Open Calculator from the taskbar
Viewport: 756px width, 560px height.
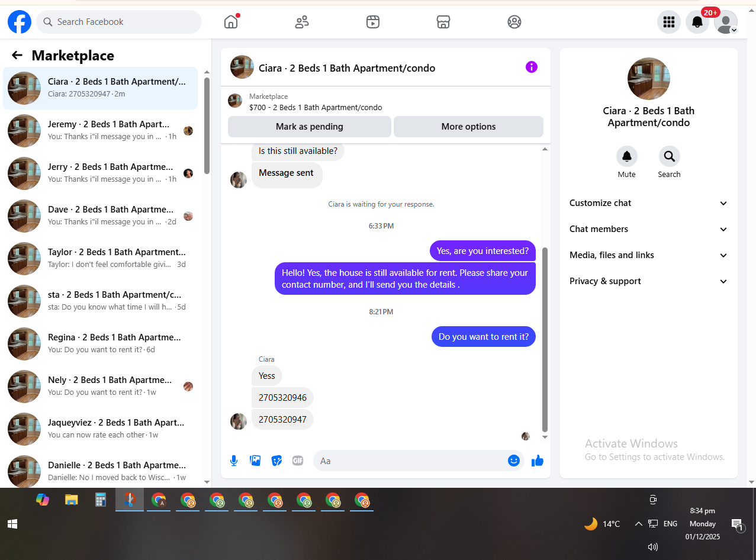pyautogui.click(x=101, y=500)
